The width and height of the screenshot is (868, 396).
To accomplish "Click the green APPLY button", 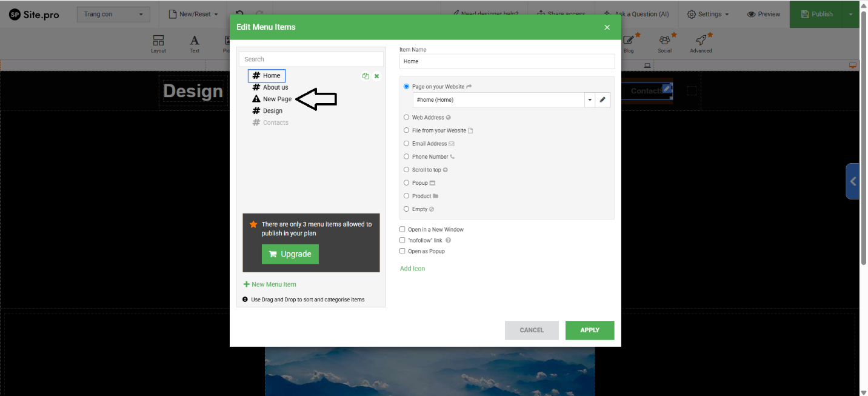I will pos(589,330).
